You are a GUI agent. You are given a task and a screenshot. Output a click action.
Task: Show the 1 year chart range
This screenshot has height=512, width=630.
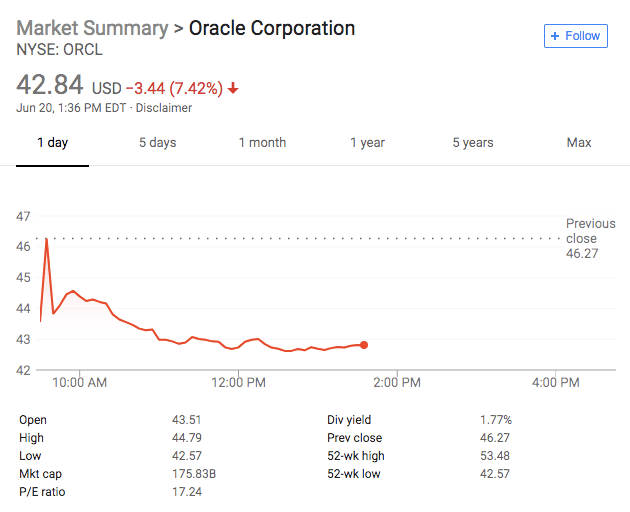click(x=367, y=143)
